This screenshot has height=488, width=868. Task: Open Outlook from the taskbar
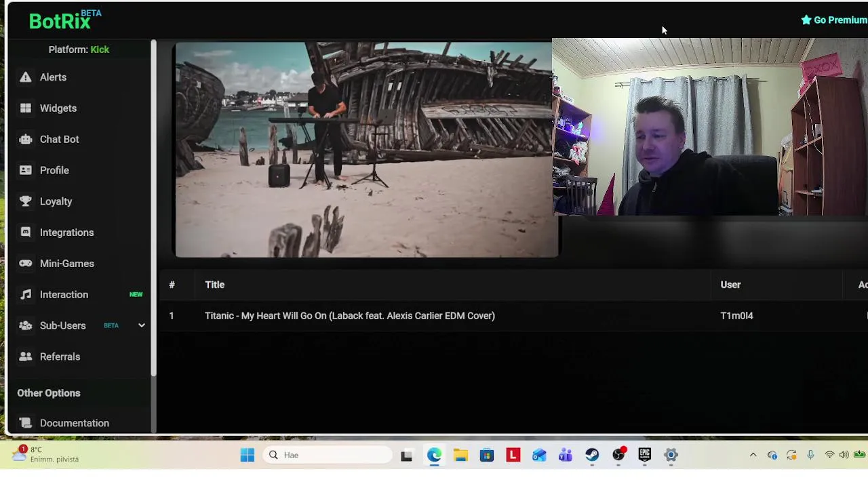539,455
